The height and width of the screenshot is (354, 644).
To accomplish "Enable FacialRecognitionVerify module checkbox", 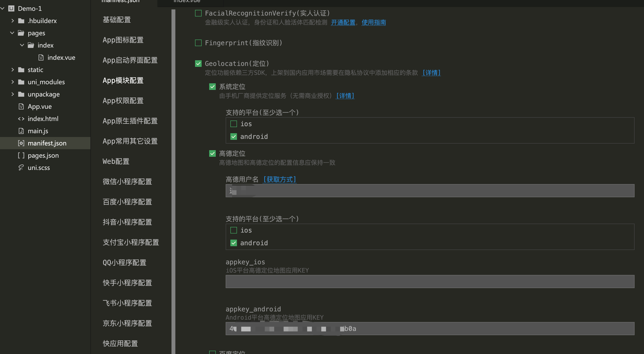I will [x=198, y=13].
